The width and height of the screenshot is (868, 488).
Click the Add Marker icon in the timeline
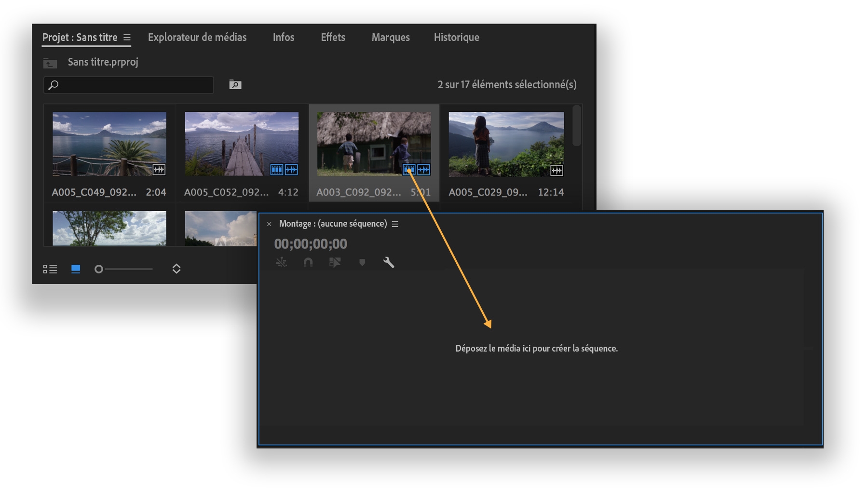pos(362,263)
